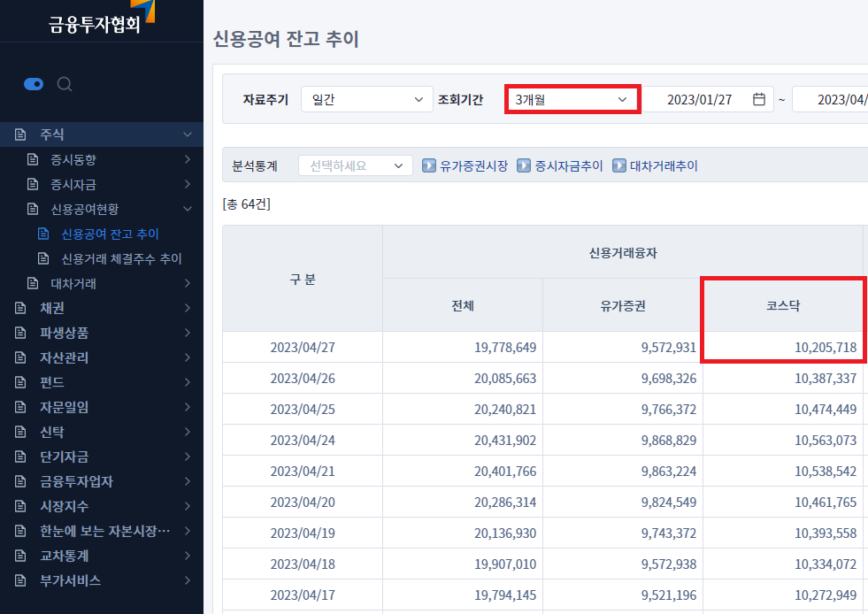Click the 코스닥 column header
This screenshot has height=614, width=868.
pos(783,305)
